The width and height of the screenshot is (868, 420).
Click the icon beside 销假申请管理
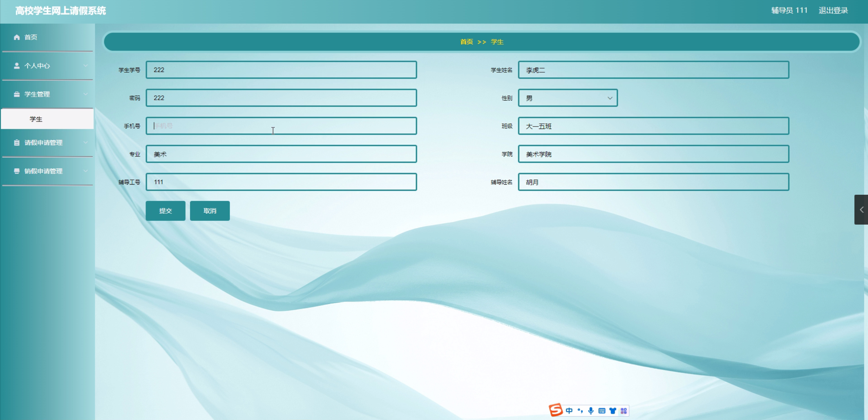click(x=17, y=171)
